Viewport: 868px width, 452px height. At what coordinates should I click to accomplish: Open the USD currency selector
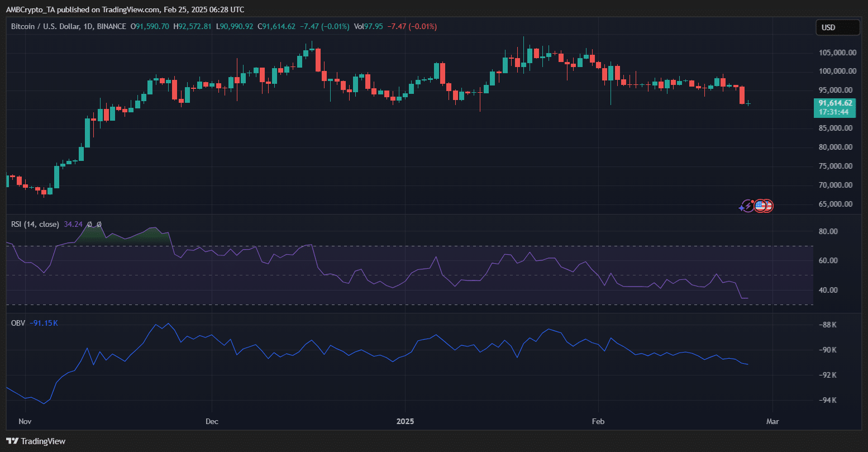click(x=837, y=27)
